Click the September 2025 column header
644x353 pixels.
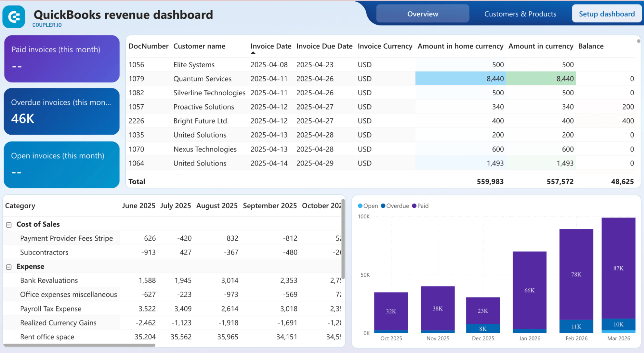click(270, 206)
